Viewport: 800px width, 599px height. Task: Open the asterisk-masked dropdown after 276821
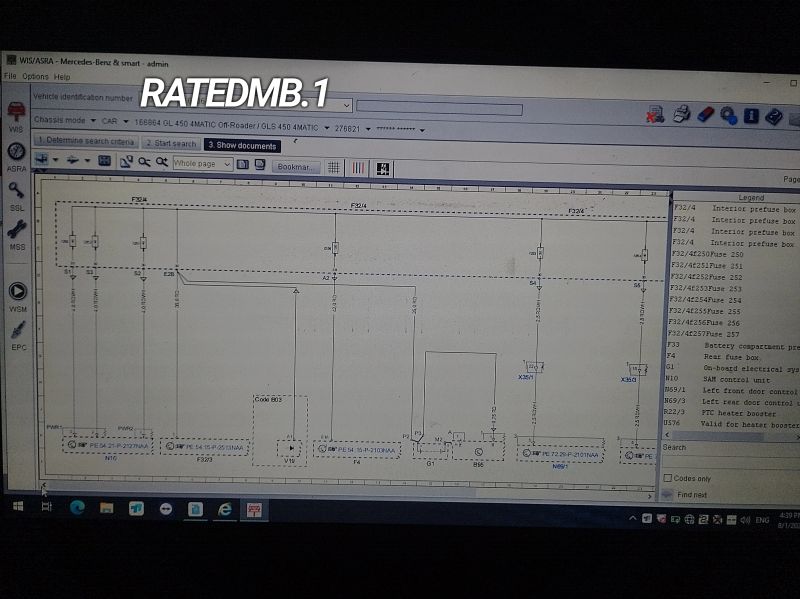(422, 131)
